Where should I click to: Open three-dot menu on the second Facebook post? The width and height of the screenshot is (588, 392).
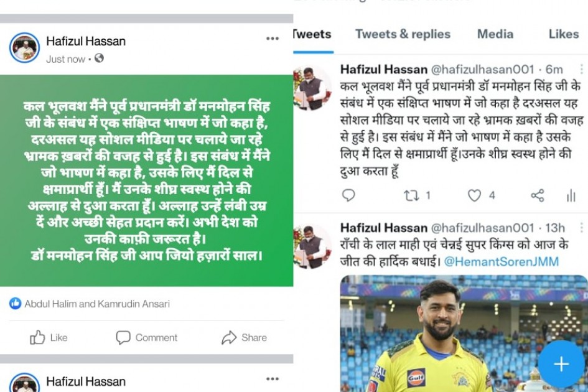tap(273, 379)
